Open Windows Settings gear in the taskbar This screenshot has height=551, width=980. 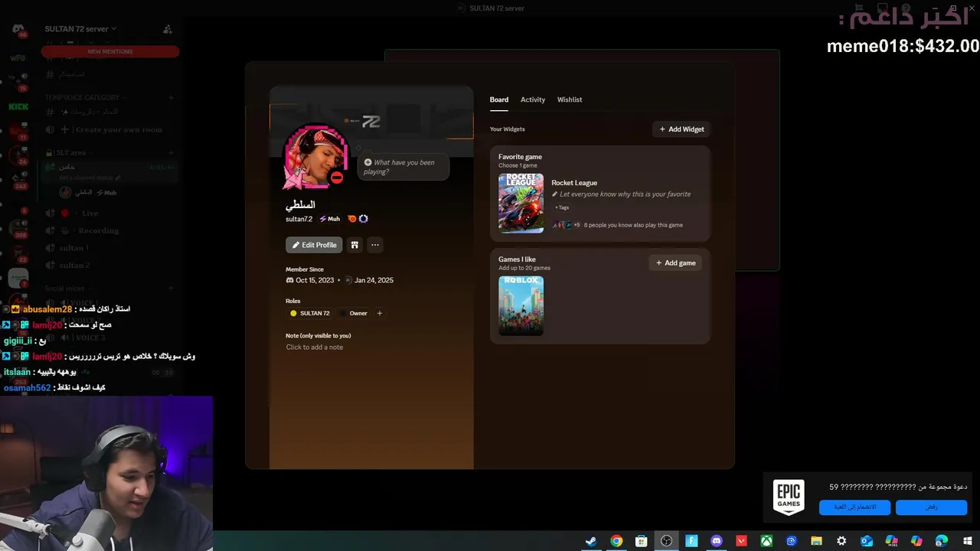(x=841, y=541)
